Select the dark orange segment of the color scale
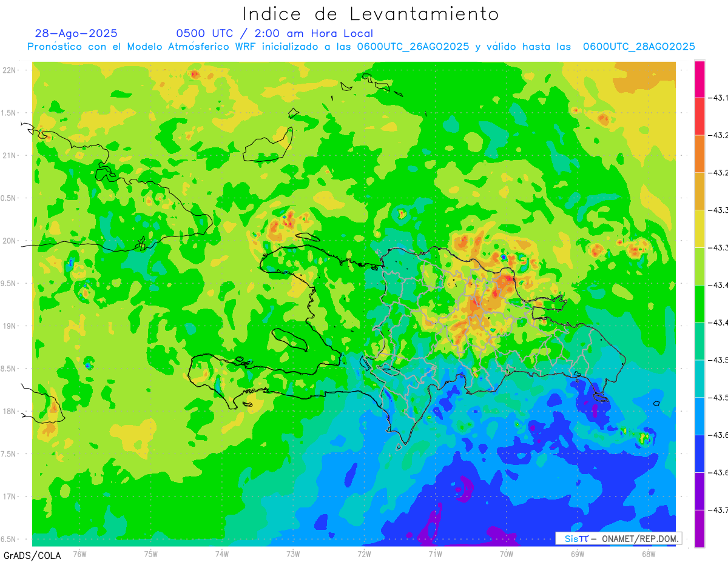 (699, 153)
